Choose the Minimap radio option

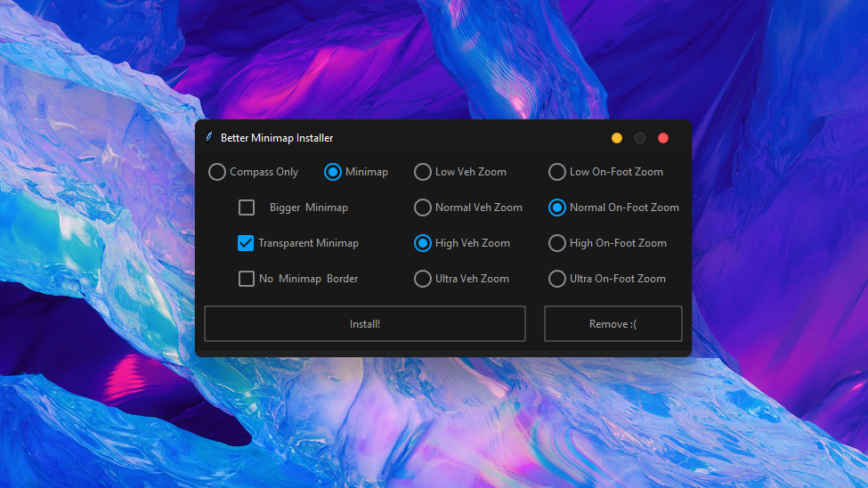point(333,172)
